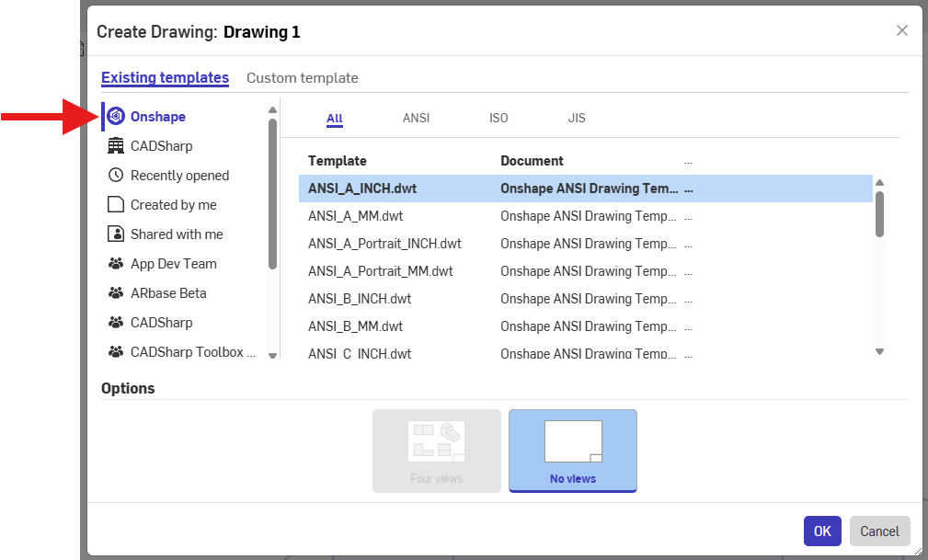Screen dimensions: 928x560
Task: Click the Cancel button
Action: pos(879,531)
